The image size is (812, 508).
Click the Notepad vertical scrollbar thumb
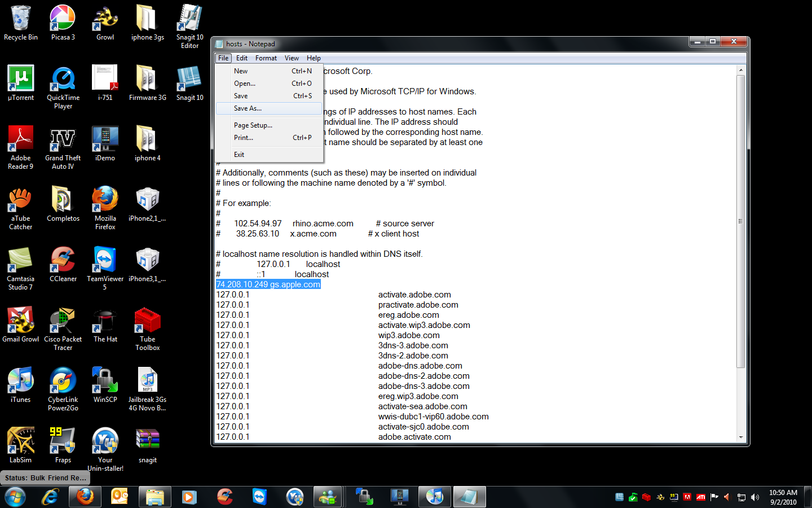[x=741, y=221]
